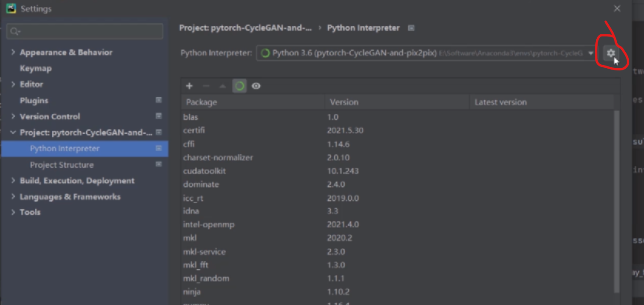Expand Build, Execution, Deployment section
This screenshot has height=305, width=644.
[x=13, y=181]
